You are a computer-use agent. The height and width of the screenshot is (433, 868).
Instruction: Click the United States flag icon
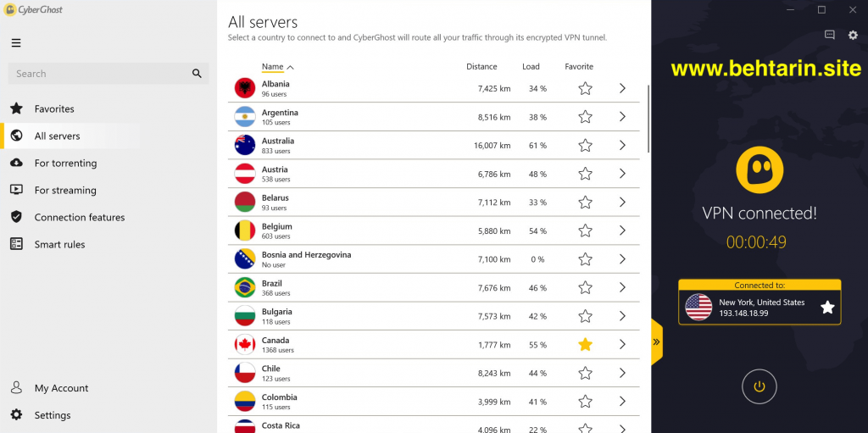(x=698, y=308)
